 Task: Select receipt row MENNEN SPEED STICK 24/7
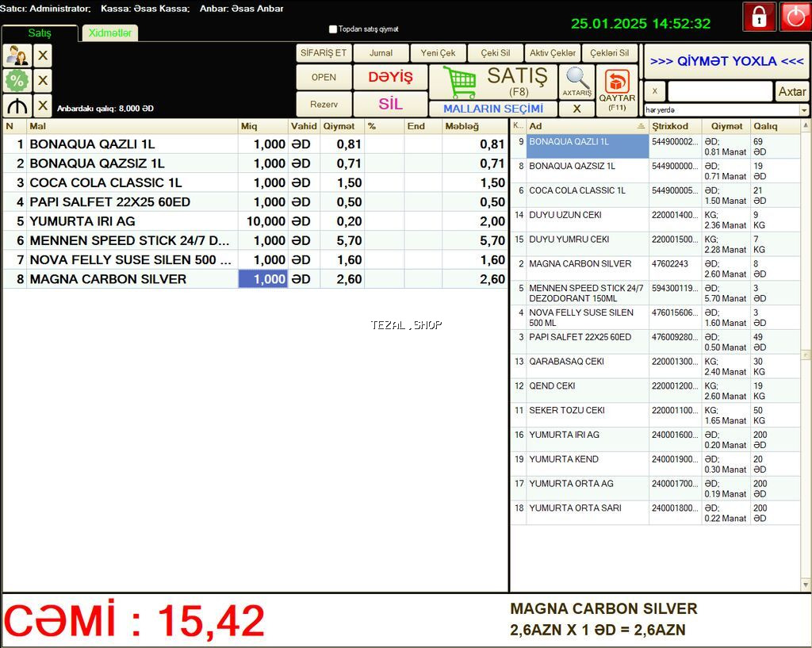[255, 240]
